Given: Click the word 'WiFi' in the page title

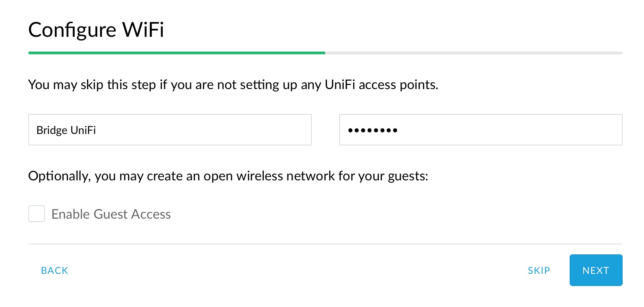Looking at the screenshot, I should point(143,30).
